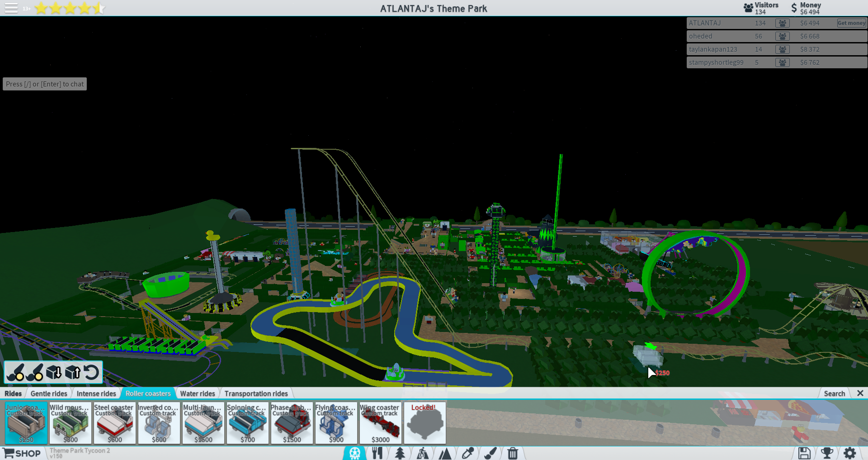Select the Wing coaster $3000 thumbnail
Screen dimensions: 868x460
click(380, 423)
